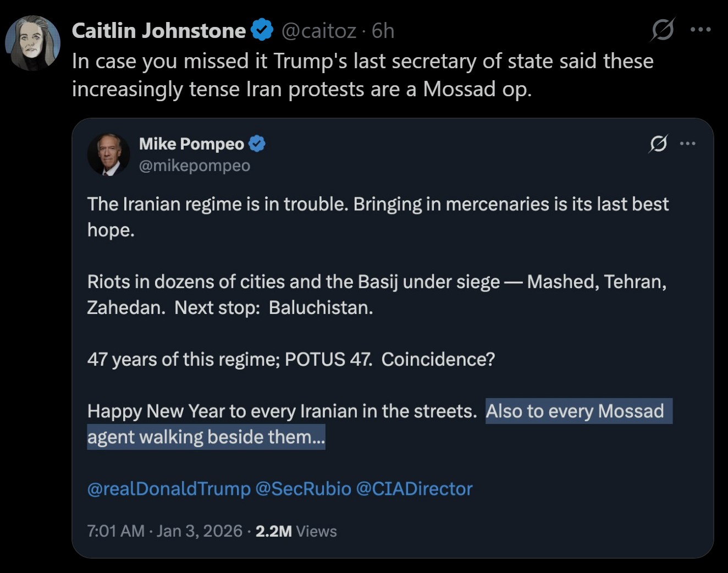Click the 6h post timestamp

383,31
